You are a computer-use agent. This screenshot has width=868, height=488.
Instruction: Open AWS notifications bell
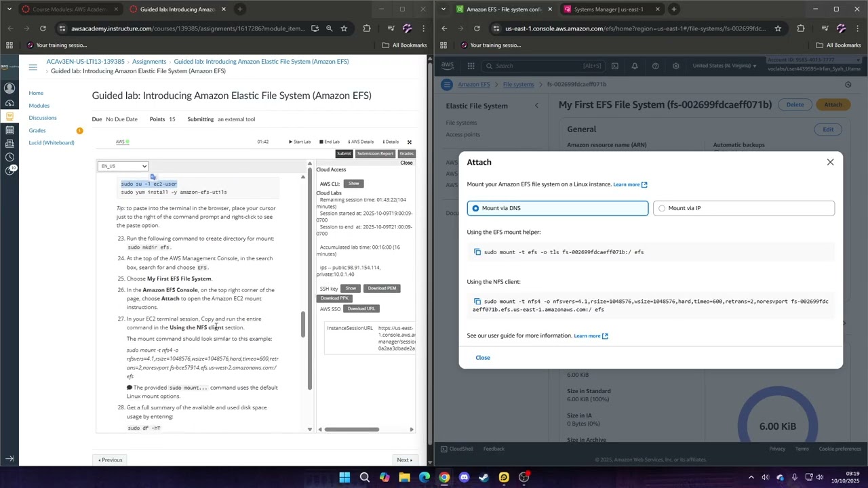click(x=635, y=66)
